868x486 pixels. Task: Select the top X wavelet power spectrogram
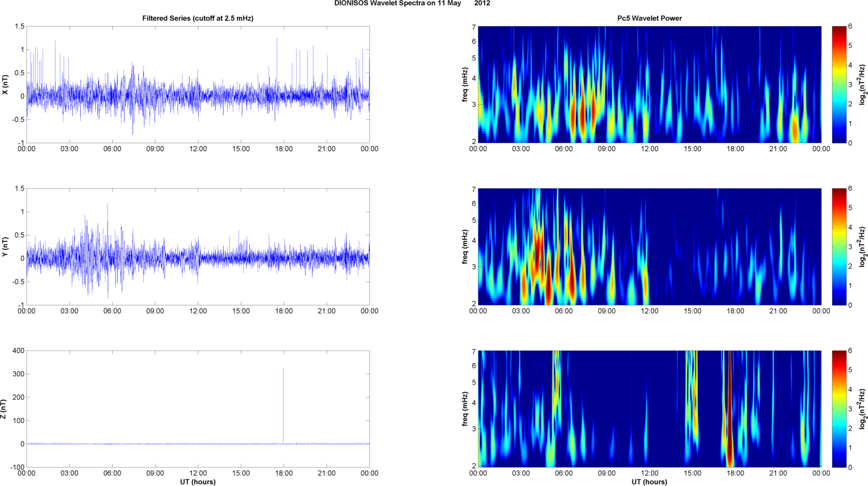(x=649, y=84)
